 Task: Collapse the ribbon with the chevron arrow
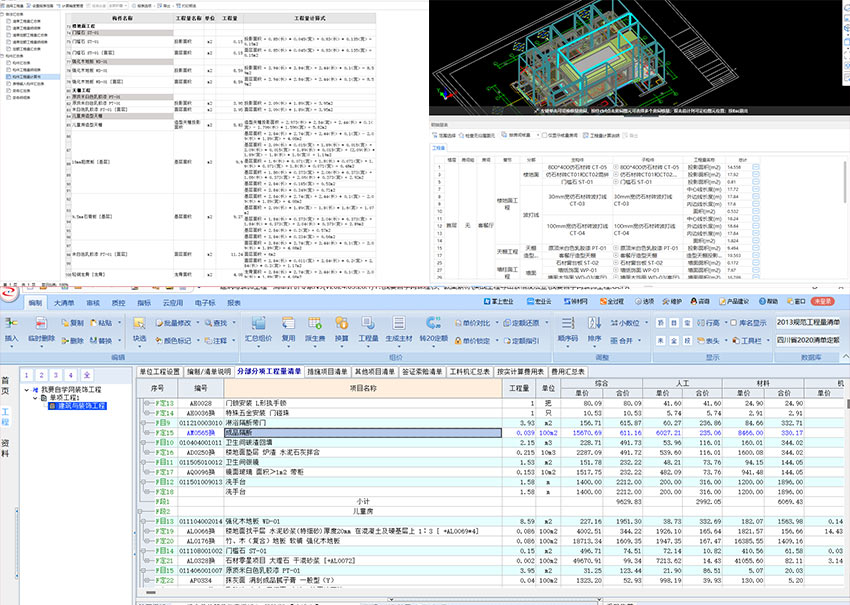point(846,357)
